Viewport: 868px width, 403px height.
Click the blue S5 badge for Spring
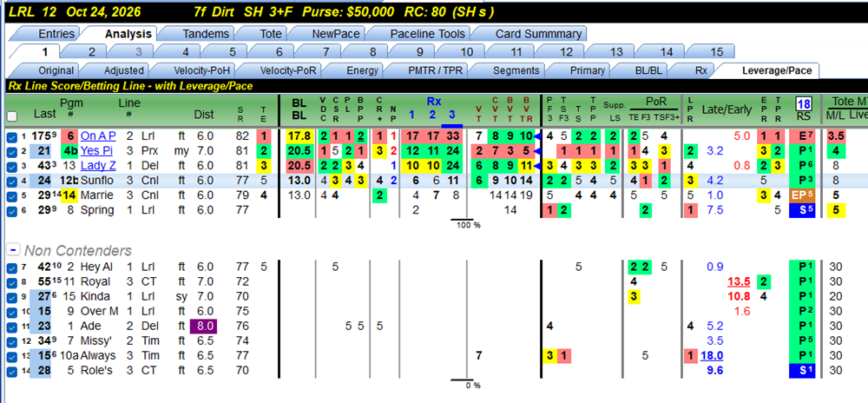pos(801,210)
